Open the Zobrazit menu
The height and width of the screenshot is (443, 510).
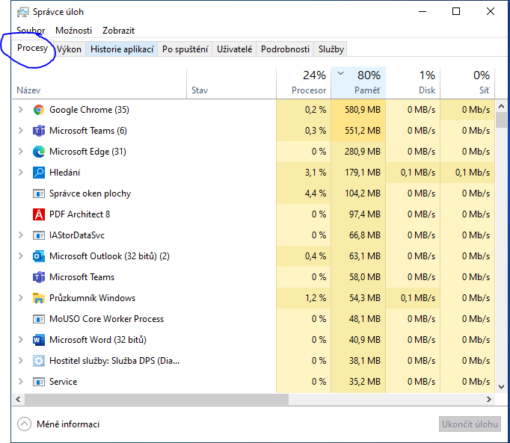[118, 31]
